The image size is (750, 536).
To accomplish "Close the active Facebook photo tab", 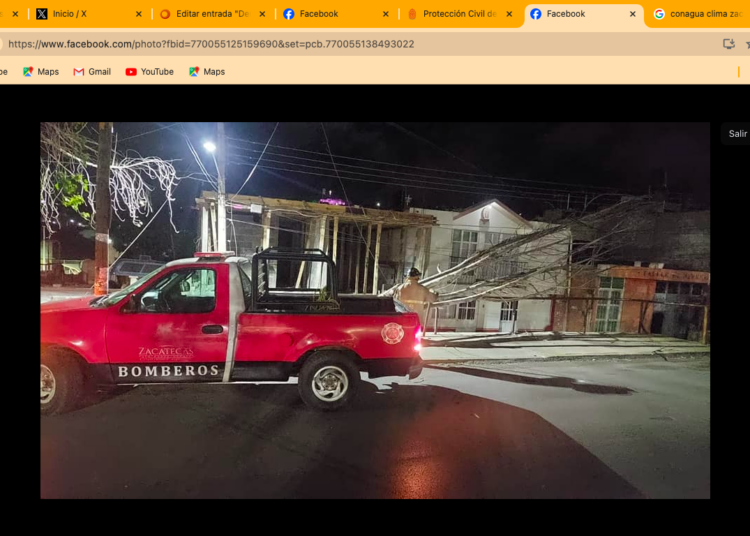I will (x=632, y=14).
